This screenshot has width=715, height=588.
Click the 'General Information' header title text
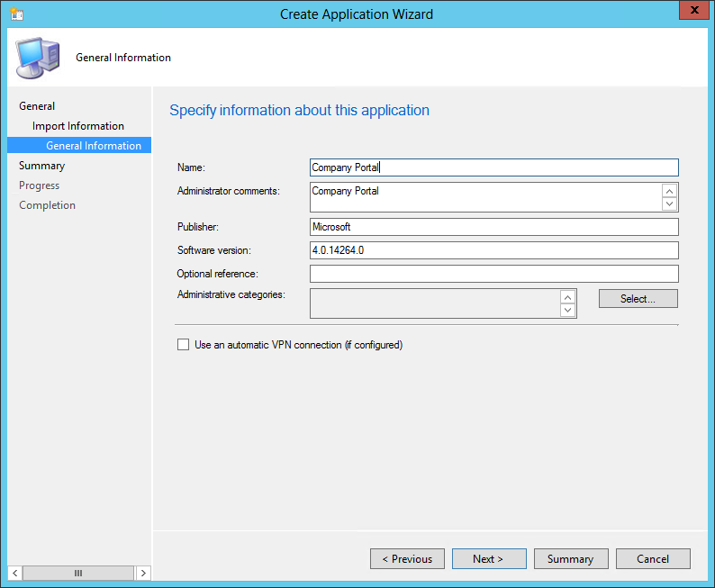123,58
